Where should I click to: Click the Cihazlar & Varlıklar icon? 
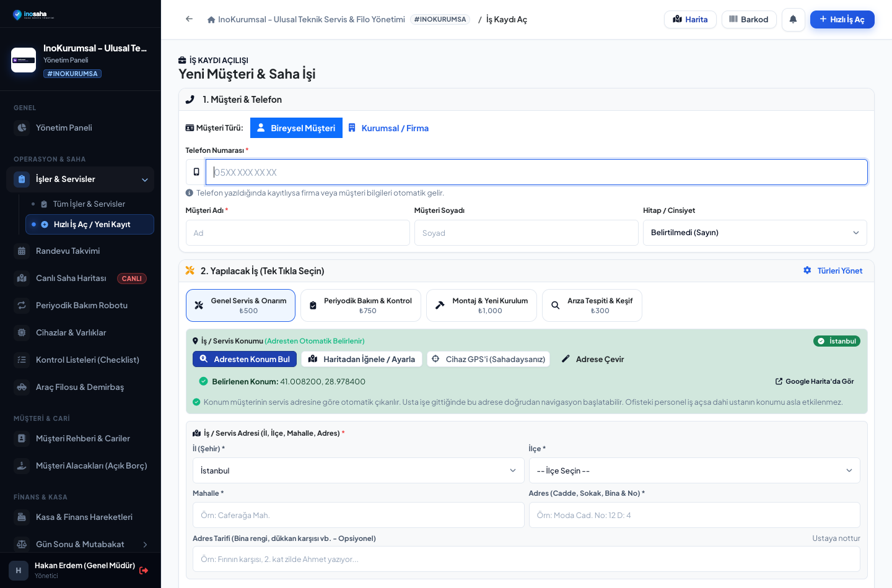(x=22, y=332)
